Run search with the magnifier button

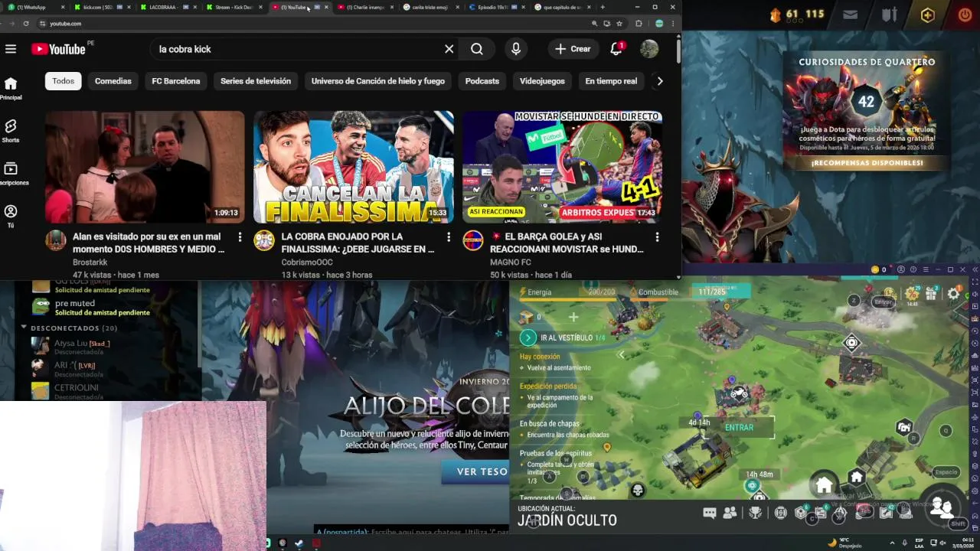click(477, 49)
